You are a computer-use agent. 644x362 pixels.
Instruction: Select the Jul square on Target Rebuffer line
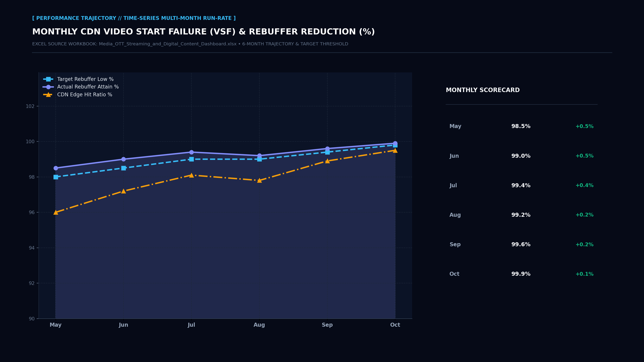tap(191, 159)
